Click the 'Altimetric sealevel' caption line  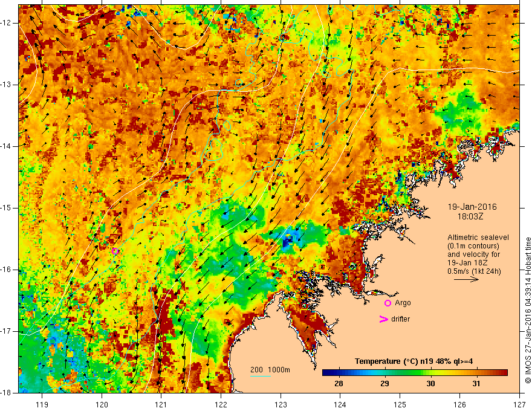coord(478,238)
